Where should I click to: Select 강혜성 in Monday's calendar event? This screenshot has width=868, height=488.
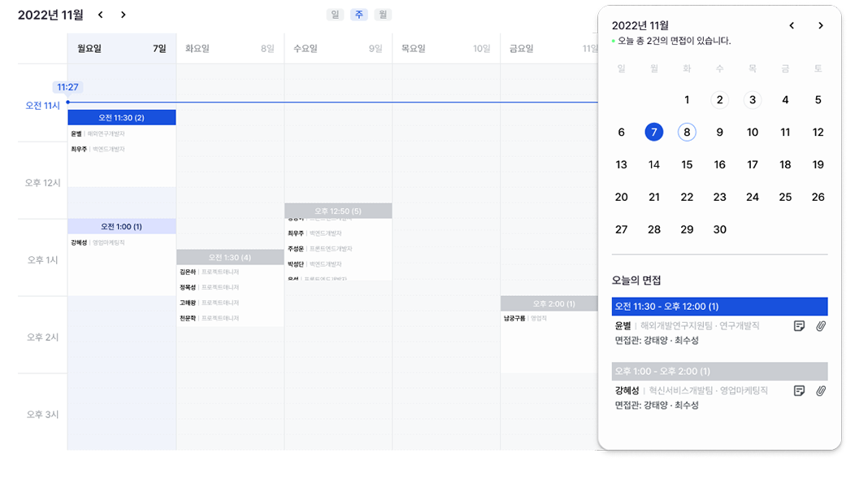79,242
